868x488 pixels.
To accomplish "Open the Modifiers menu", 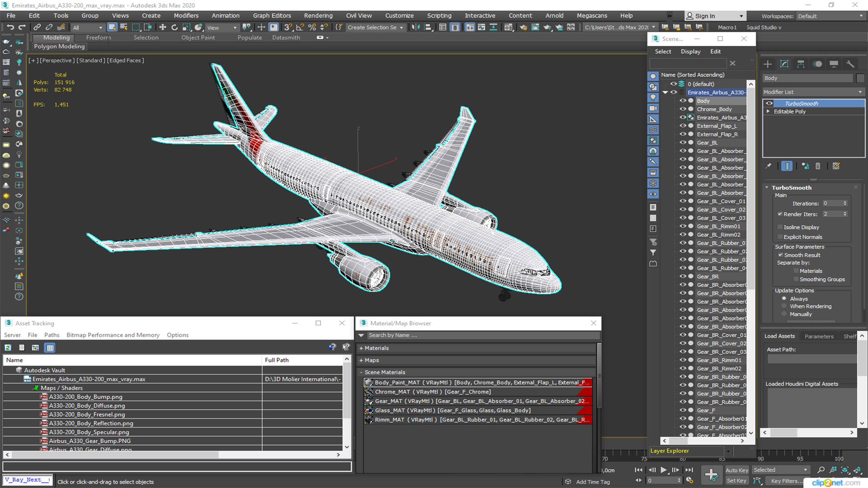I will 186,15.
